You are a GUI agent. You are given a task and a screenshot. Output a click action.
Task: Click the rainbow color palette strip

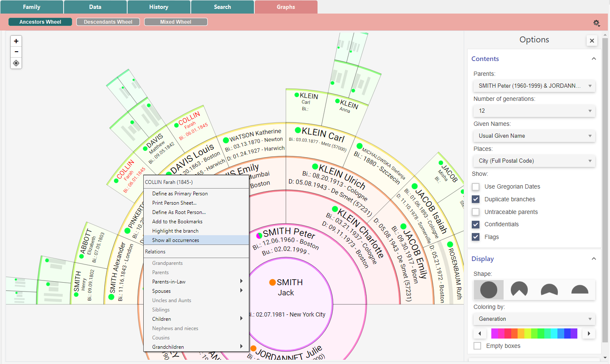tap(534, 333)
